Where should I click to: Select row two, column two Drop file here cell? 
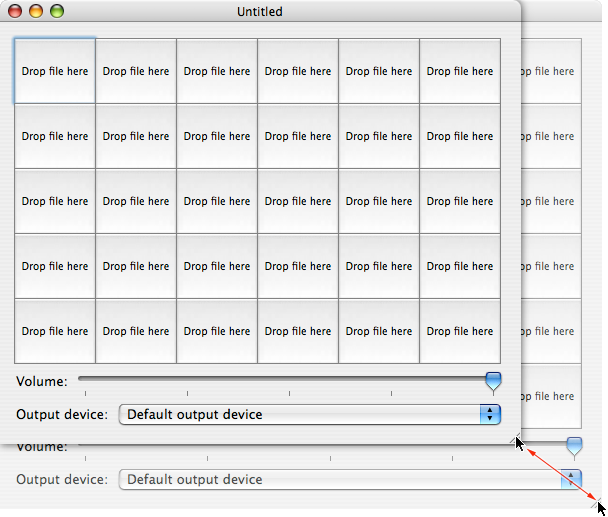click(136, 136)
